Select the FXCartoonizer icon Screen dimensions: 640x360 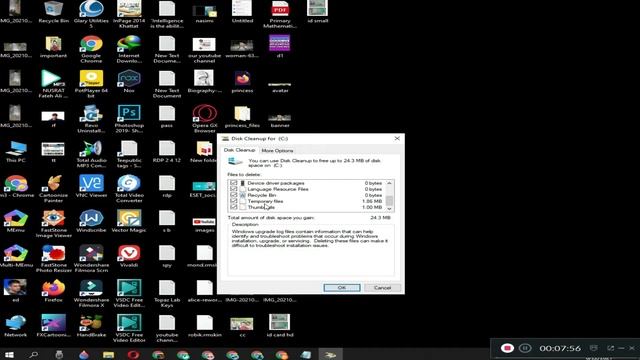tap(53, 326)
